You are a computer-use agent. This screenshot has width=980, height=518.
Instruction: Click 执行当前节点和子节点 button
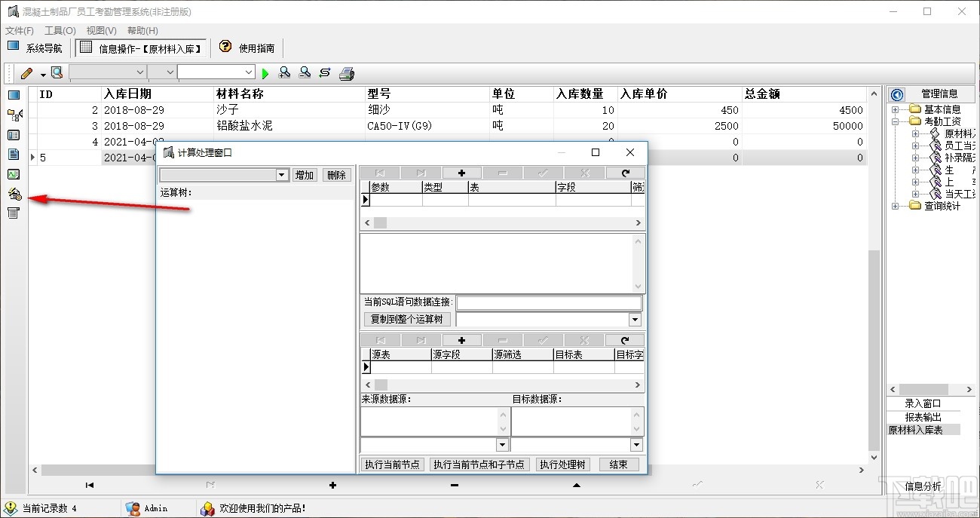coord(479,464)
